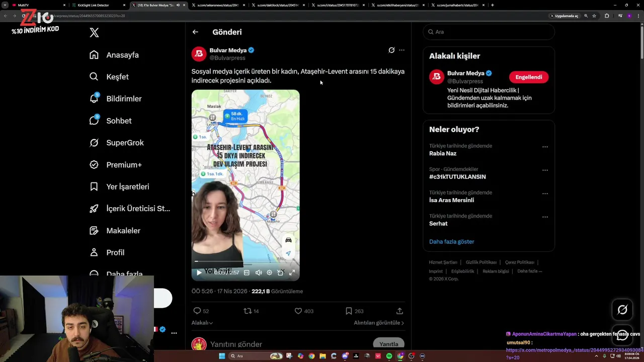Open the Windows Start menu
This screenshot has height=362, width=644.
point(222,356)
